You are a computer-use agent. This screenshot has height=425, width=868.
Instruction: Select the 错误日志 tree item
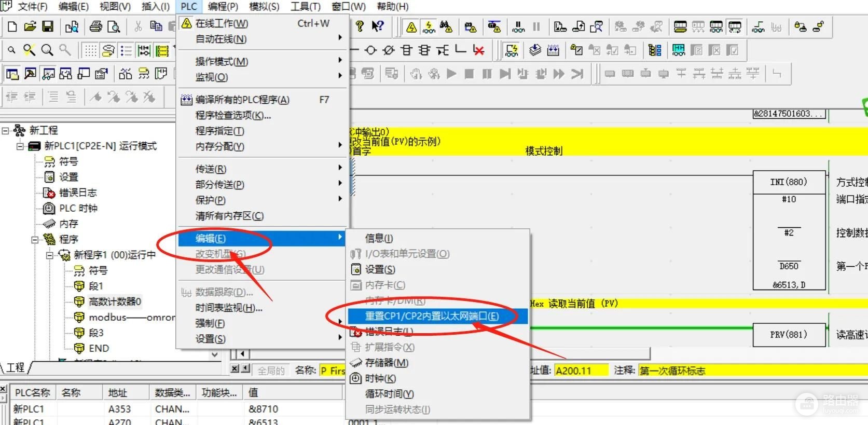(x=78, y=193)
